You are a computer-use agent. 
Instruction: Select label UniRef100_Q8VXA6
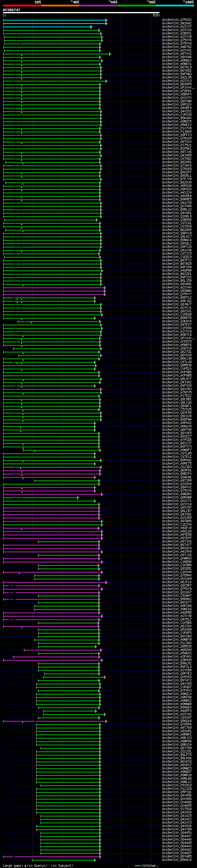tap(176, 57)
